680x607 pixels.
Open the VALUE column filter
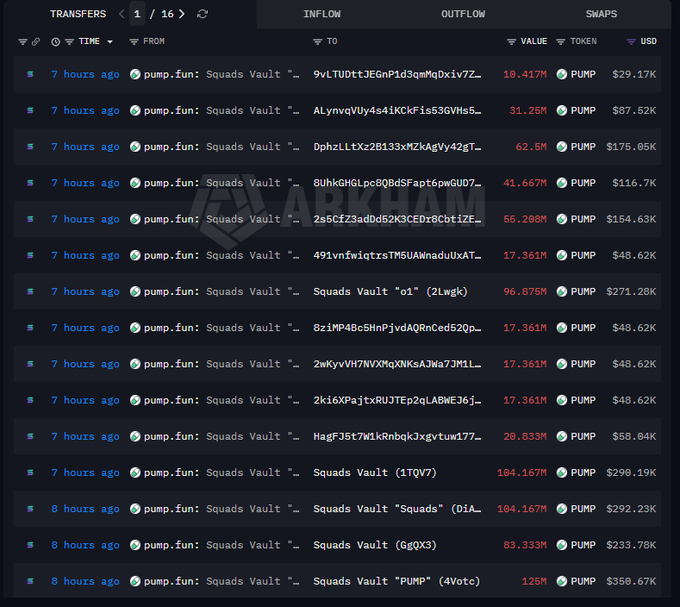click(x=511, y=42)
